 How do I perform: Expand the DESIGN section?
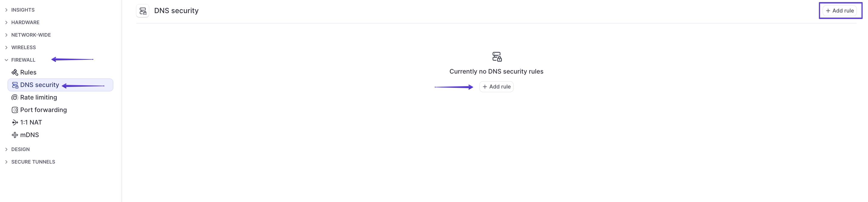pyautogui.click(x=18, y=149)
